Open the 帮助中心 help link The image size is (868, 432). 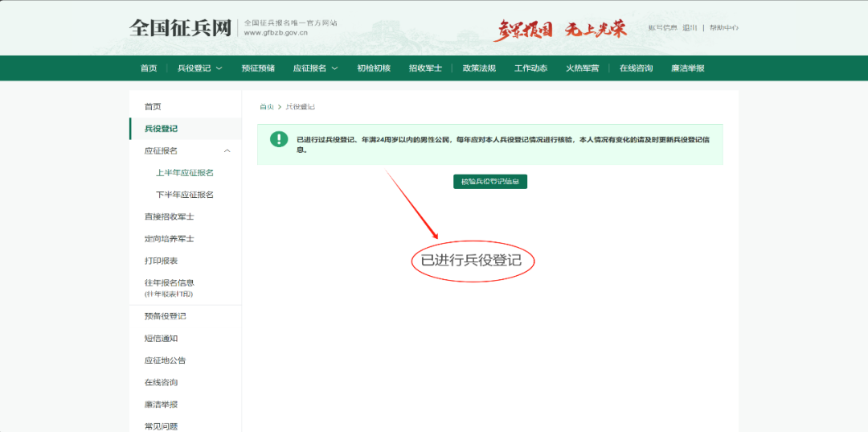click(723, 28)
